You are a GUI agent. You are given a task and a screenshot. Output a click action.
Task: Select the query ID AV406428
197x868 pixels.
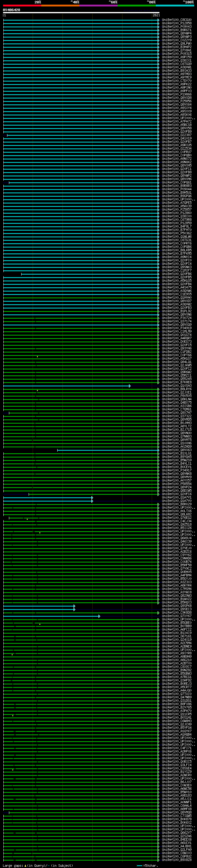[x=11, y=10]
